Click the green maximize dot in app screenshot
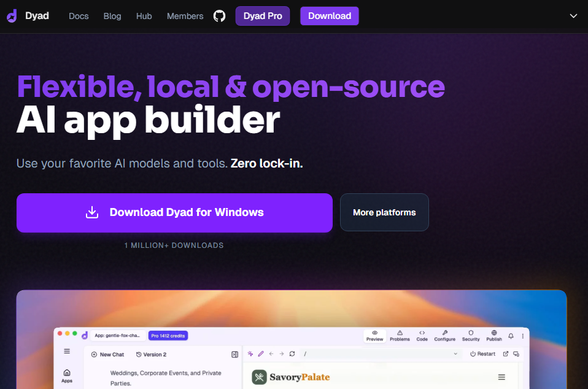The image size is (588, 389). pyautogui.click(x=75, y=333)
